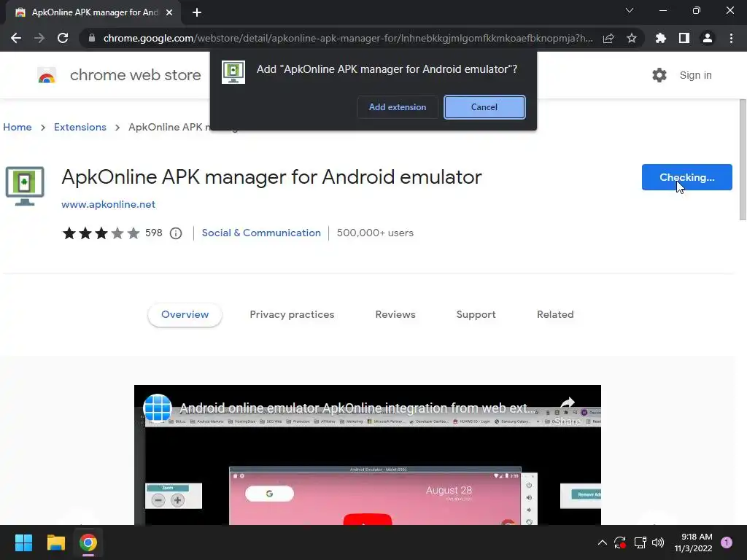Play the embedded YouTube video
The width and height of the screenshot is (747, 560).
coord(368,519)
